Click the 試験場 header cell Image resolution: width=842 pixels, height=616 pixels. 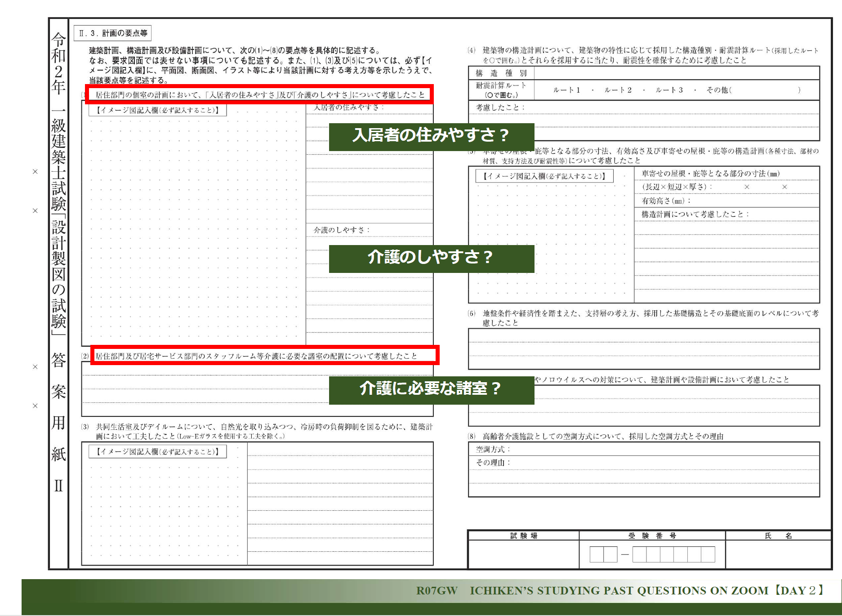524,536
